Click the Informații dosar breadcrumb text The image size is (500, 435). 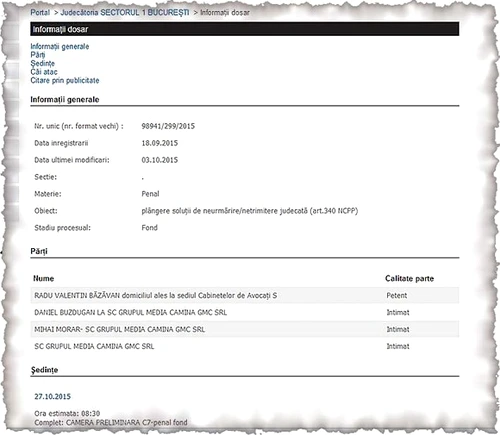point(225,13)
